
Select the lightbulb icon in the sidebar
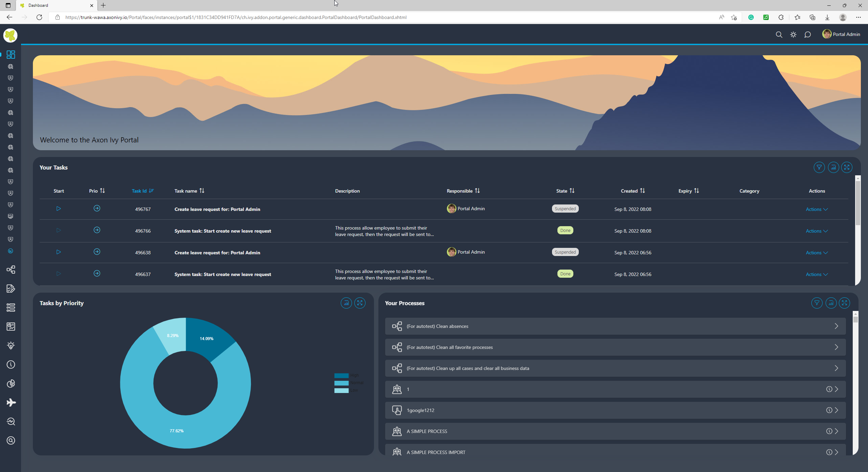click(11, 346)
